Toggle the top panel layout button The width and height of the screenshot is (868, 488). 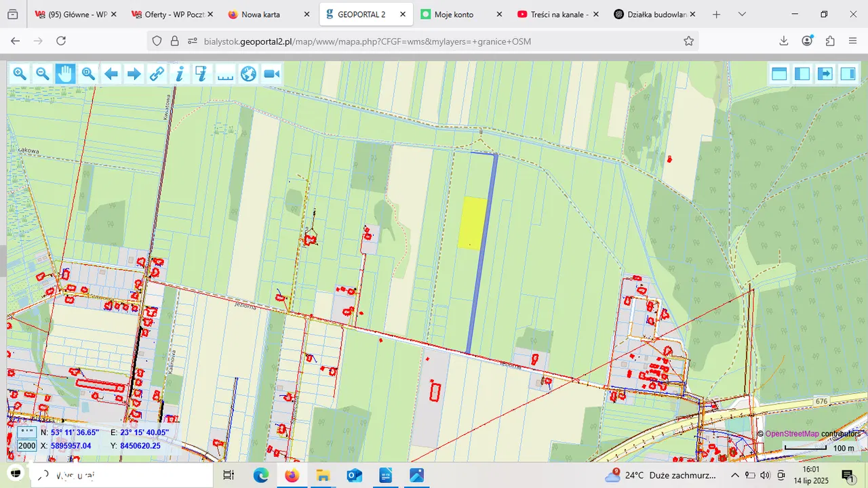(779, 74)
